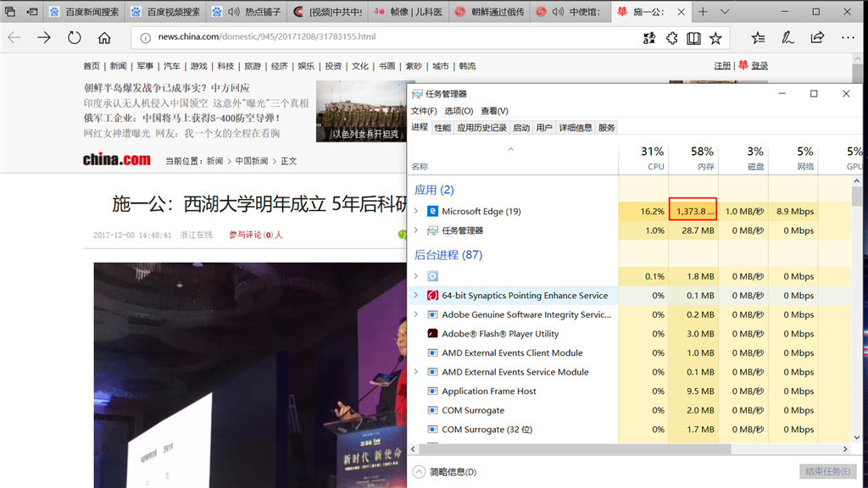The width and height of the screenshot is (868, 488).
Task: Sort processes by 内存 column
Action: [693, 158]
